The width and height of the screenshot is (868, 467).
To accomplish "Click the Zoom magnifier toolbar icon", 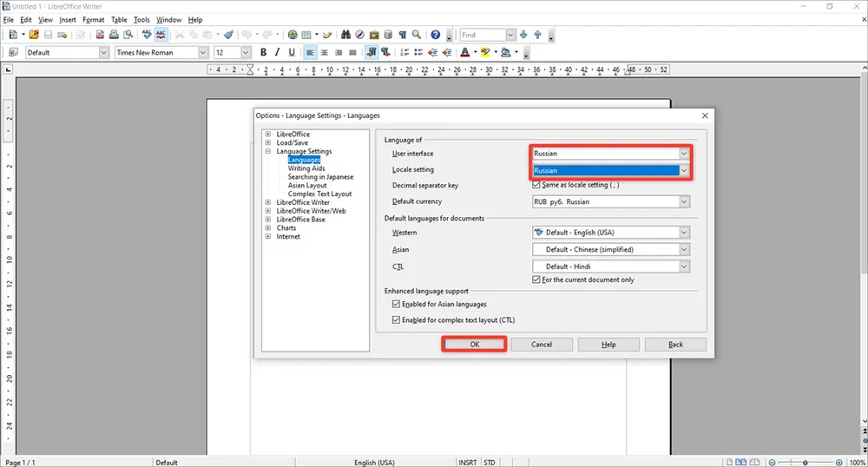I will click(x=417, y=35).
